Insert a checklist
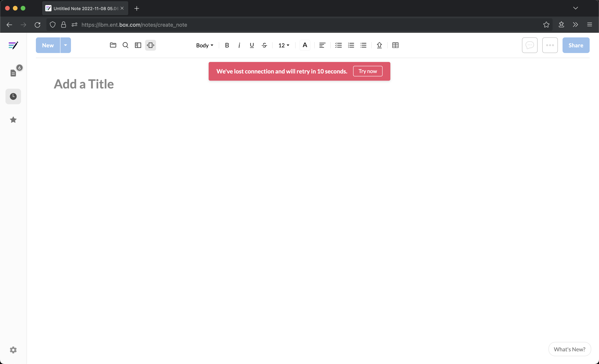The height and width of the screenshot is (364, 599). (x=338, y=45)
